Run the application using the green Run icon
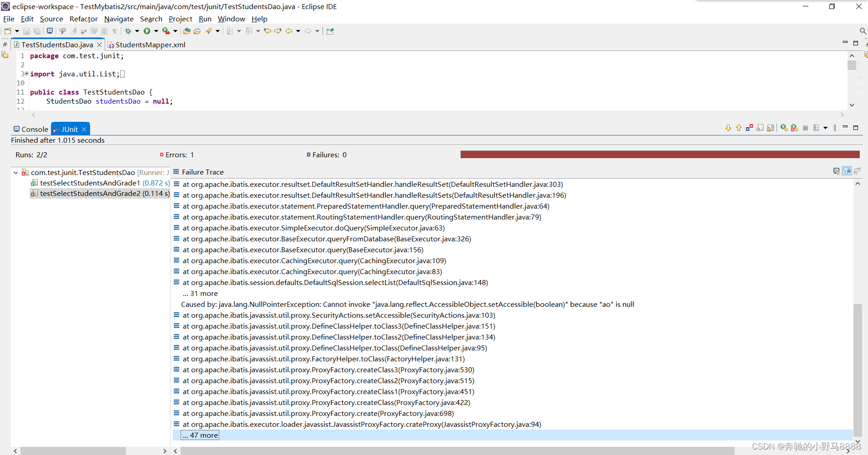 coord(147,30)
